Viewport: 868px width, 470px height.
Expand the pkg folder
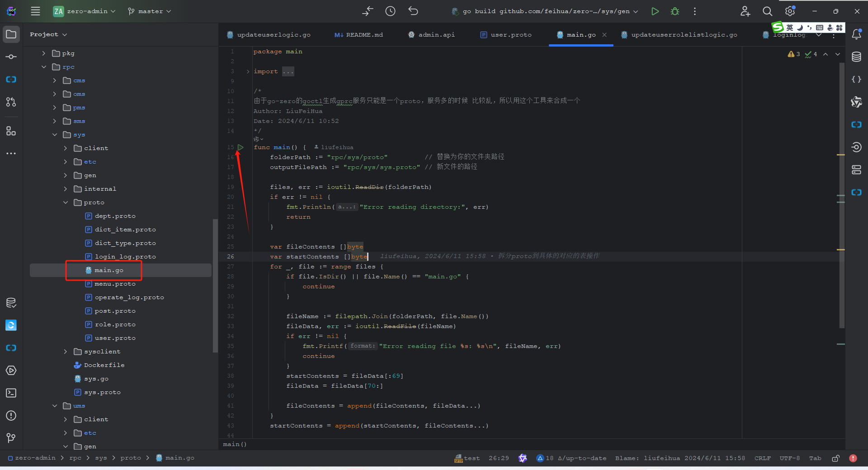click(x=43, y=53)
